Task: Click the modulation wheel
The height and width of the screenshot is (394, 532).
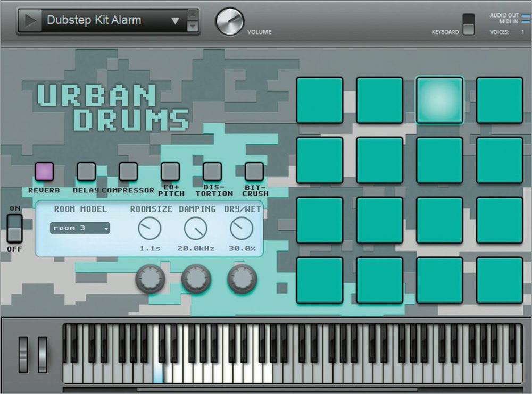Action: coord(43,355)
